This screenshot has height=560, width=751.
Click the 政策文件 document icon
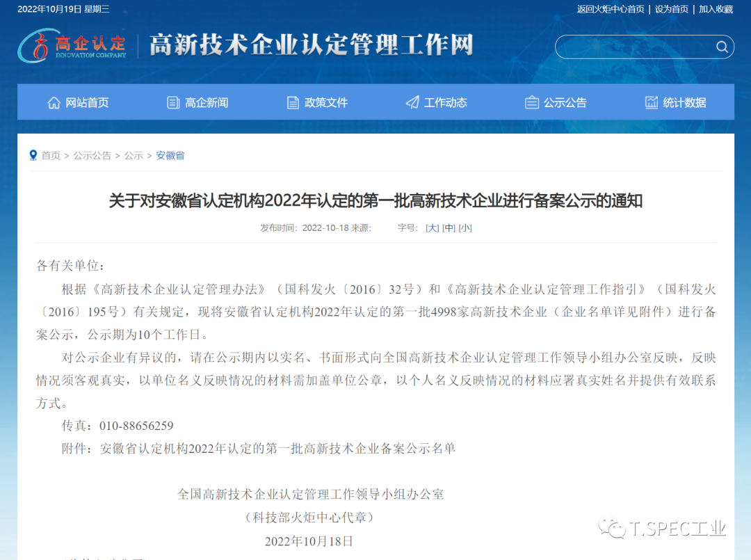point(293,103)
